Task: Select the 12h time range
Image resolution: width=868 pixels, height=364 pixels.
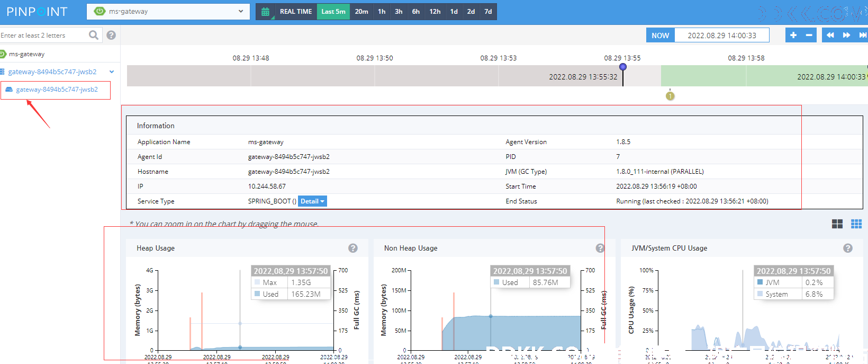Action: point(435,12)
